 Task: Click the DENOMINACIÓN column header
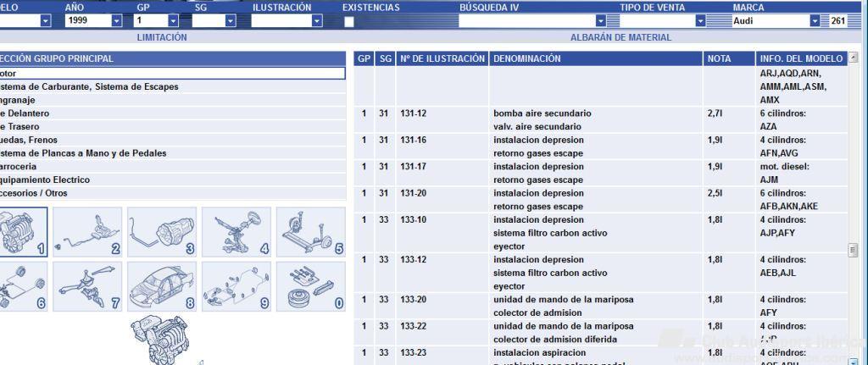tap(596, 58)
